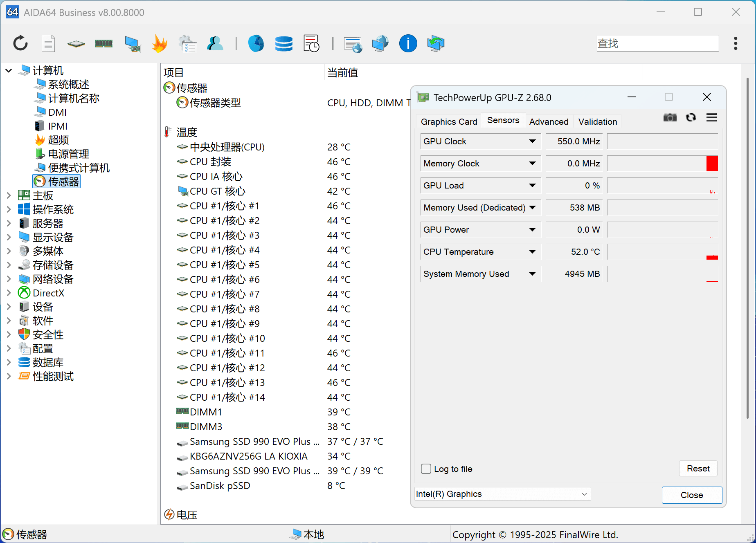Click the Close button in GPU-Z
The height and width of the screenshot is (543, 756).
pos(692,495)
